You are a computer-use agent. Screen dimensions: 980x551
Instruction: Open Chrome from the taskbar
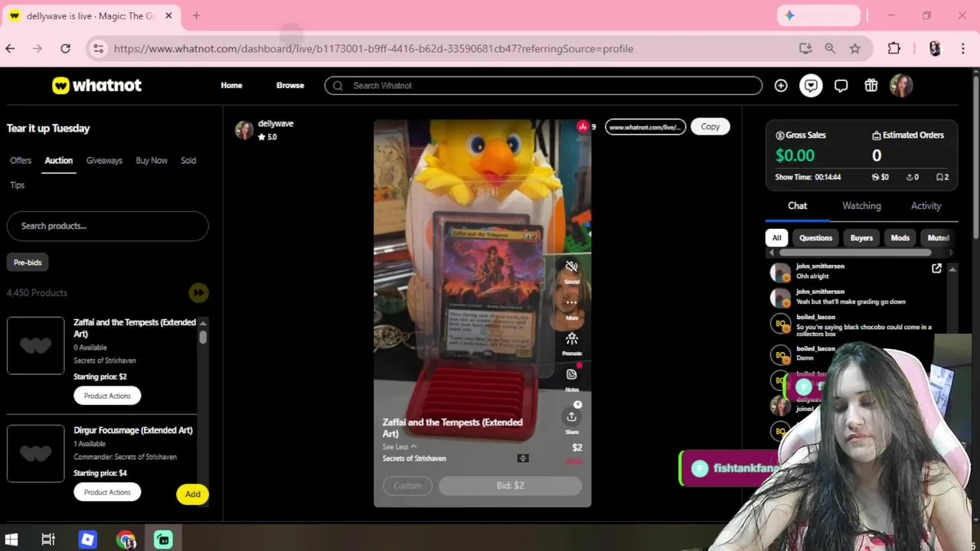126,540
